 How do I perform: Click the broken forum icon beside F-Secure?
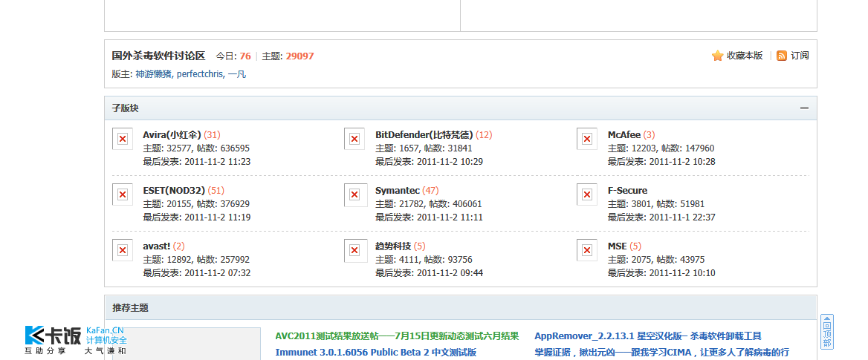coord(587,194)
